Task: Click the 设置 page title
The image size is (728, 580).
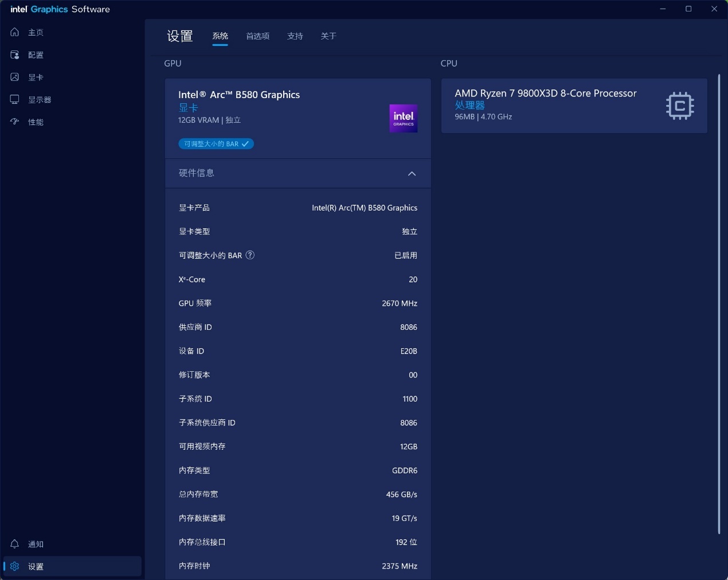Action: coord(180,36)
